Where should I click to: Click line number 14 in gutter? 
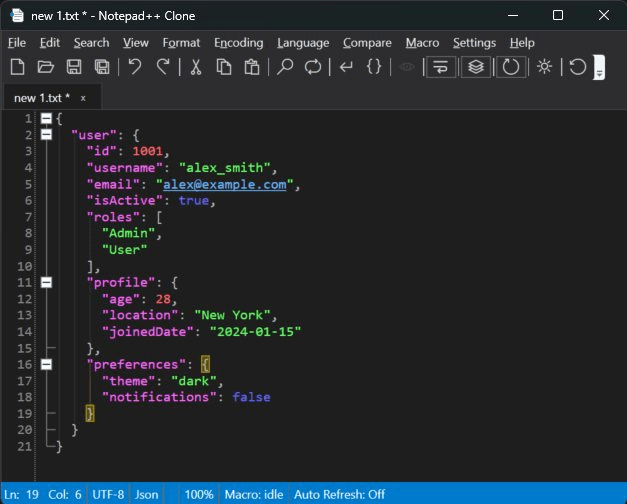24,332
